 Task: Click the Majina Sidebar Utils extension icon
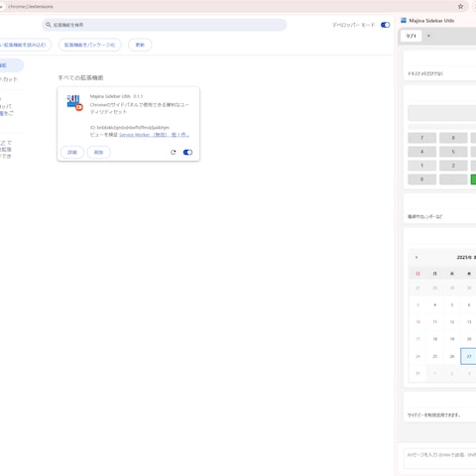74,103
